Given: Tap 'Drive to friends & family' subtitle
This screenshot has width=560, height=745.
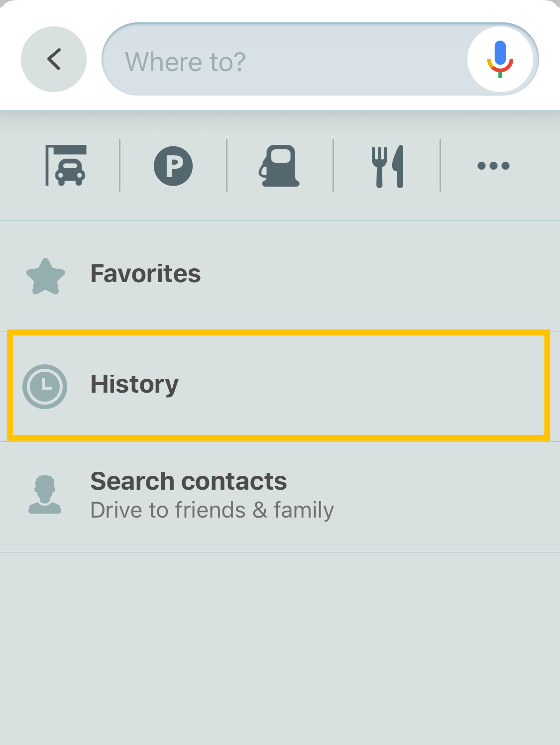Looking at the screenshot, I should (212, 510).
